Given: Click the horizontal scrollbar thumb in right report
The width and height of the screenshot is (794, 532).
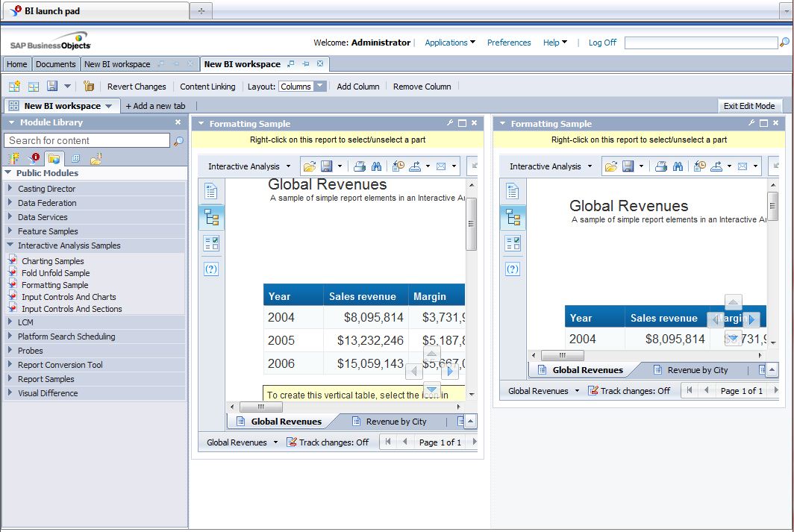Looking at the screenshot, I should tap(562, 355).
